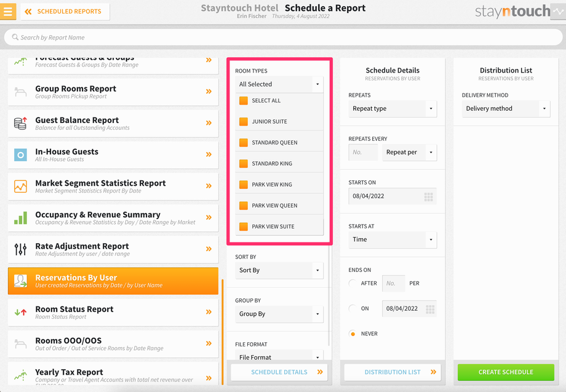Screen dimensions: 566x392
Task: Select the Room Status Report entry
Action: point(113,312)
